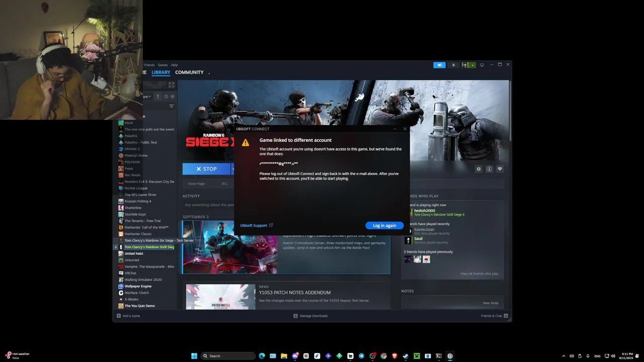This screenshot has height=362, width=644.
Task: Click the Ubisoft Connect warning triangle icon
Action: [x=245, y=143]
